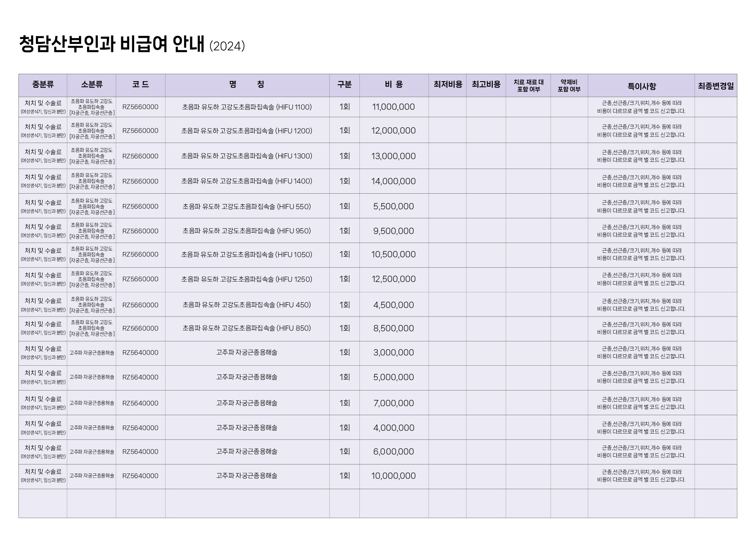This screenshot has height=534, width=756.
Task: Select the HIFU 450 procedure name
Action: tap(247, 304)
